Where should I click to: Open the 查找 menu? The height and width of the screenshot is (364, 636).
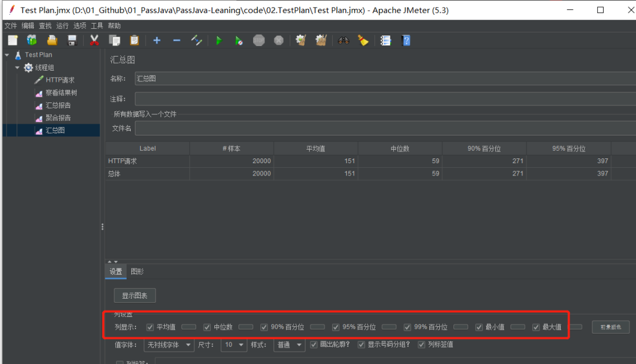(45, 25)
